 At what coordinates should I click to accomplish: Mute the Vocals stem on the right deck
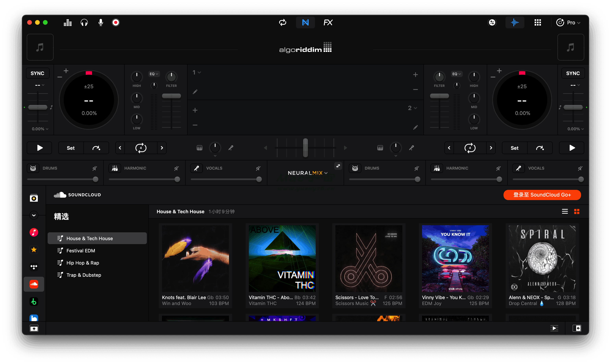(580, 168)
